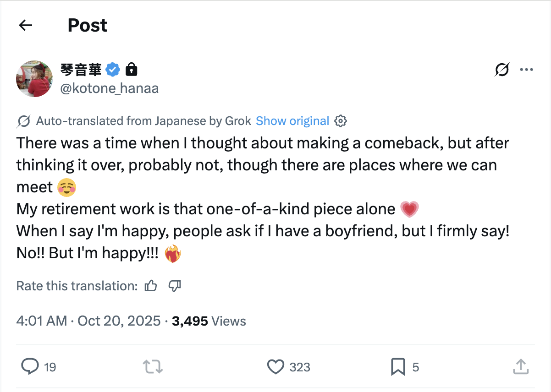551x392 pixels.
Task: Click the blue verified badge
Action: tap(113, 70)
